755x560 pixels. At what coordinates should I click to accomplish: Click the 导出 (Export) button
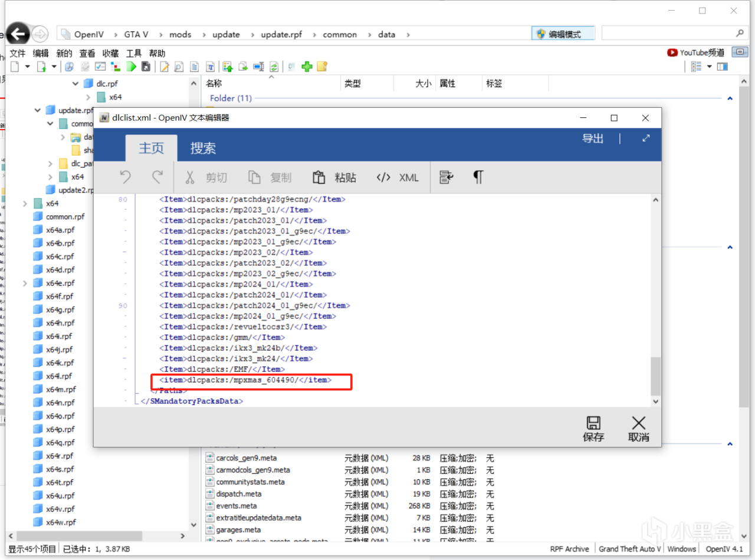coord(593,139)
